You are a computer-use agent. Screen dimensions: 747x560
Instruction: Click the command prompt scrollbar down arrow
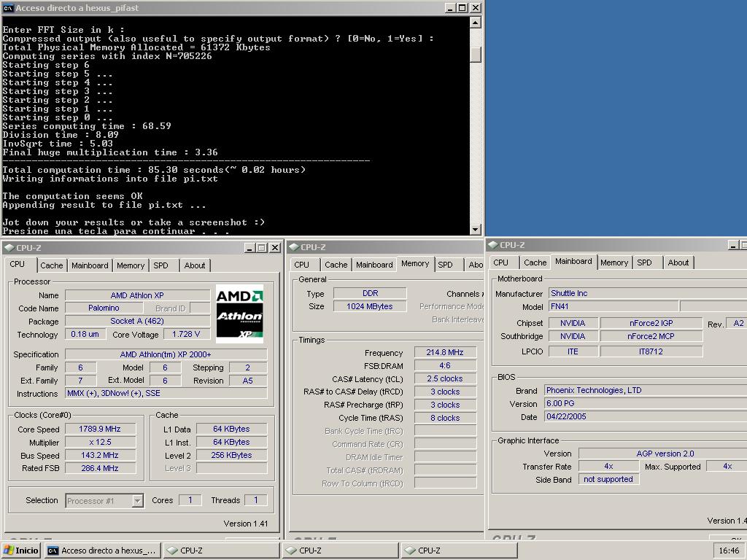click(475, 230)
